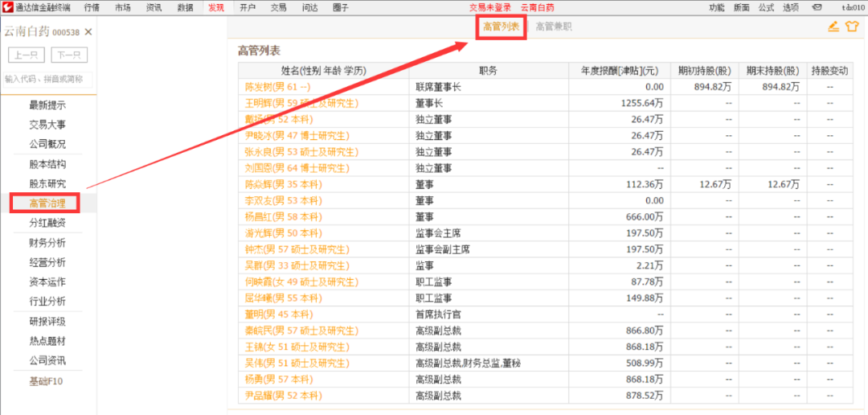Click 云南白药 title link
The image size is (868, 415).
(x=537, y=8)
